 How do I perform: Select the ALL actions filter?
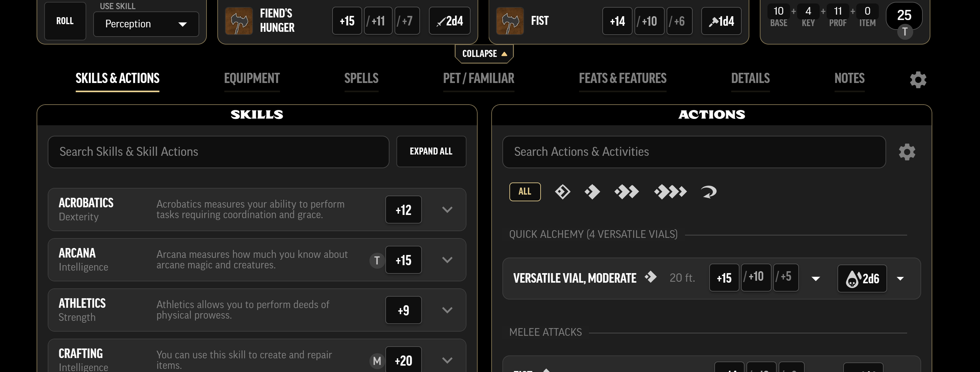tap(525, 191)
